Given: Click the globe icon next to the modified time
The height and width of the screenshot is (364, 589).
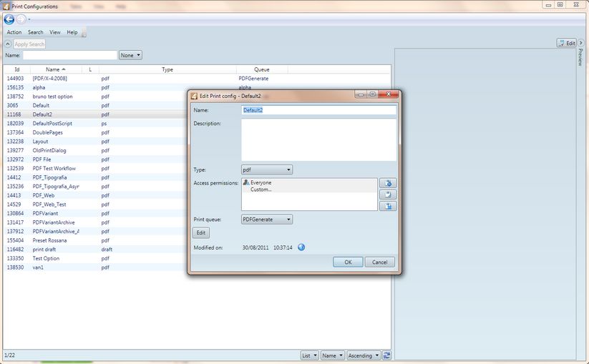Looking at the screenshot, I should (301, 247).
